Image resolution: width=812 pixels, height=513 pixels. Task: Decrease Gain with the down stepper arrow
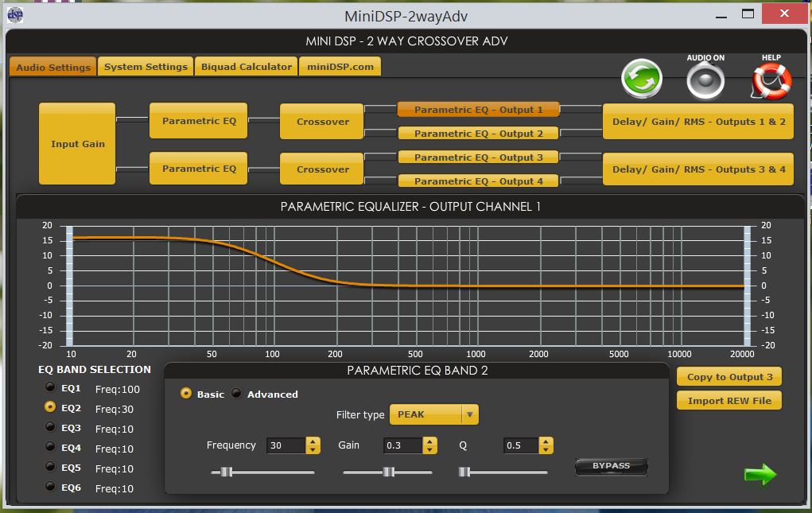tap(429, 450)
